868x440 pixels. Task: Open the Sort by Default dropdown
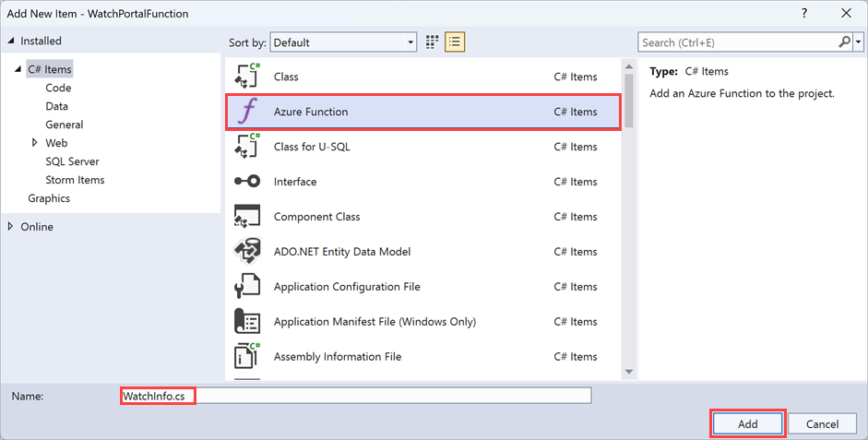pyautogui.click(x=343, y=42)
